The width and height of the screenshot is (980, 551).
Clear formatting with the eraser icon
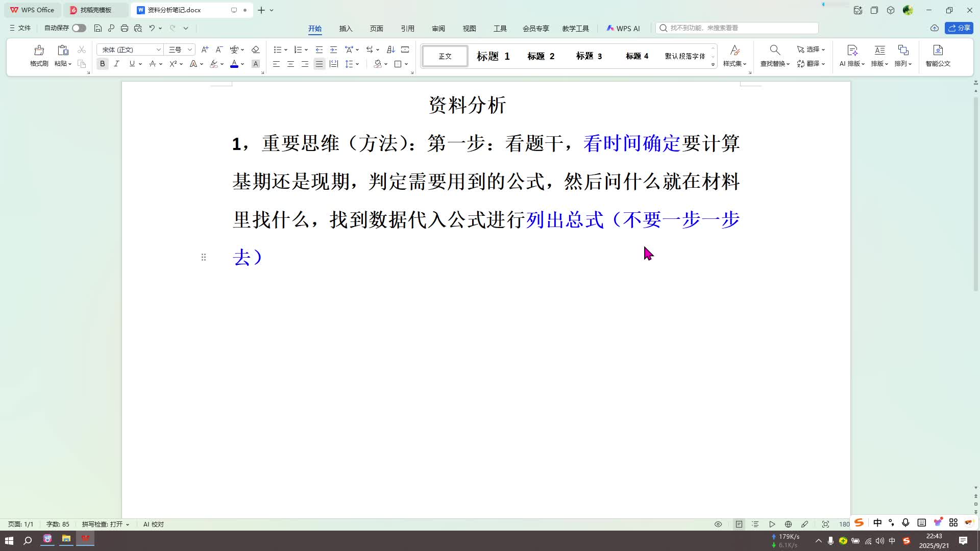256,49
